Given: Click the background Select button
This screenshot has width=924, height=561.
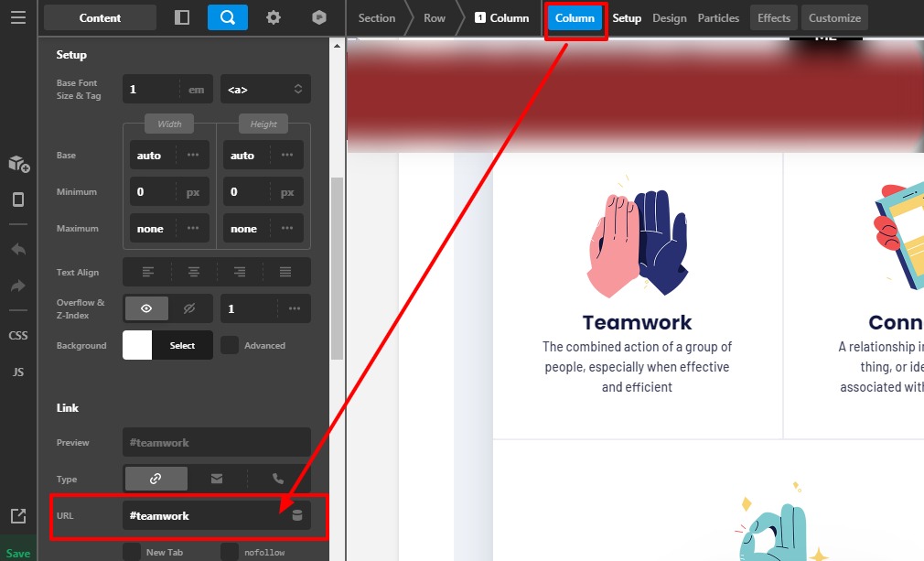Looking at the screenshot, I should click(x=182, y=345).
